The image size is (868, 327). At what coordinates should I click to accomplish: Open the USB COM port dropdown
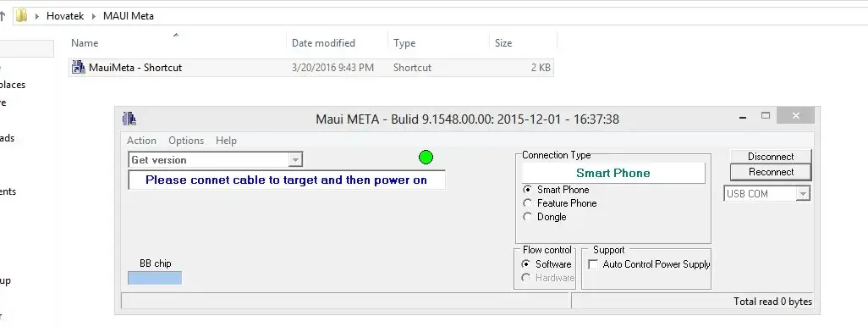click(x=802, y=193)
